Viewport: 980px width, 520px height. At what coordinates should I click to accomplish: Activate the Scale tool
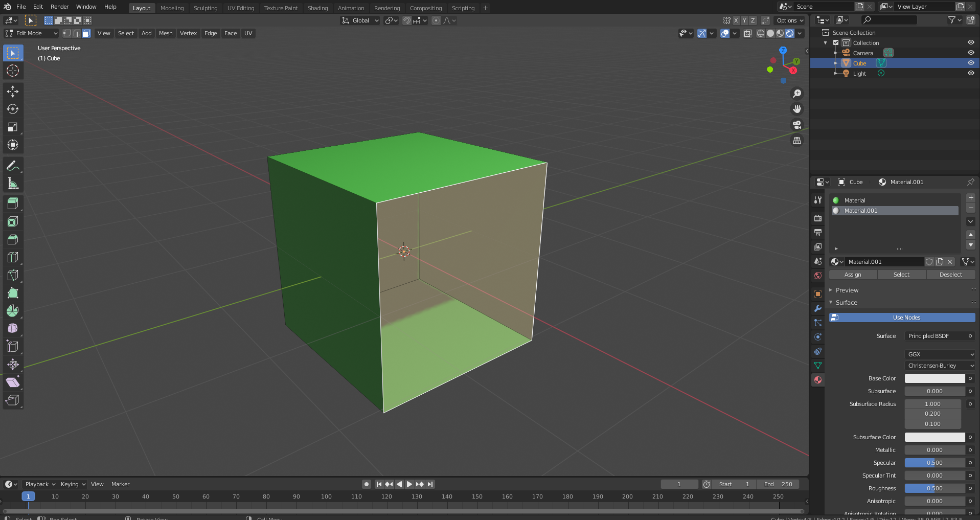pyautogui.click(x=13, y=127)
